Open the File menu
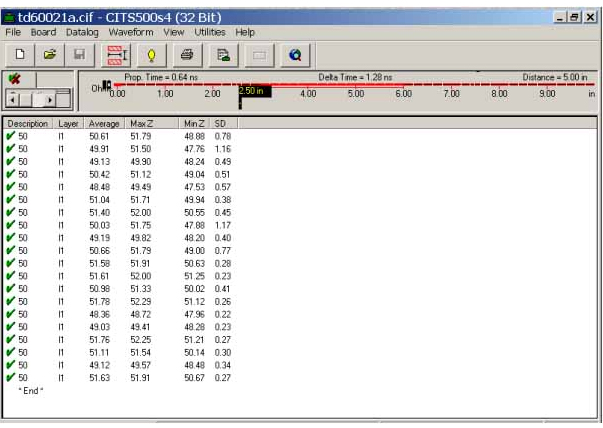Viewport: 603px width, 428px height. click(x=12, y=32)
